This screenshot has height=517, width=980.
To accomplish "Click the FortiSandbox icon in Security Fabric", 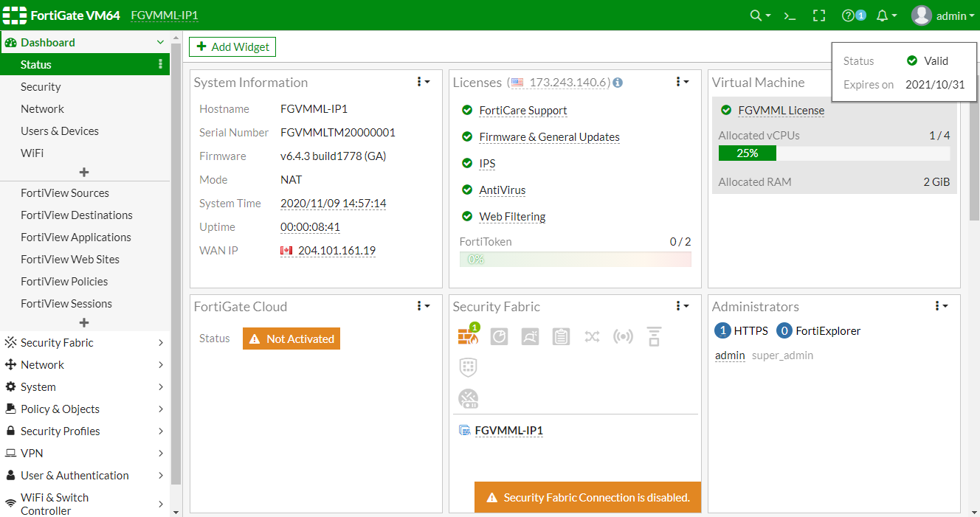I will click(530, 336).
